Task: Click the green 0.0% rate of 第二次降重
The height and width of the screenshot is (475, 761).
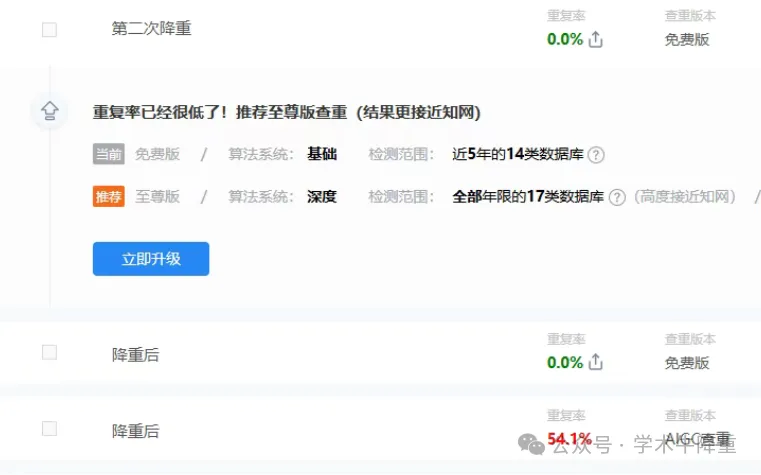Action: pyautogui.click(x=564, y=40)
